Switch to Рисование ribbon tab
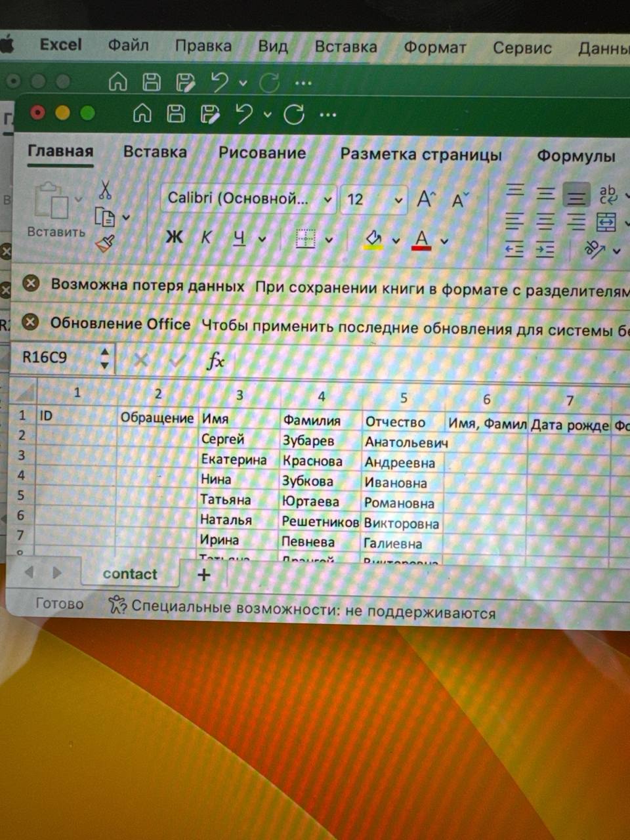 click(262, 154)
